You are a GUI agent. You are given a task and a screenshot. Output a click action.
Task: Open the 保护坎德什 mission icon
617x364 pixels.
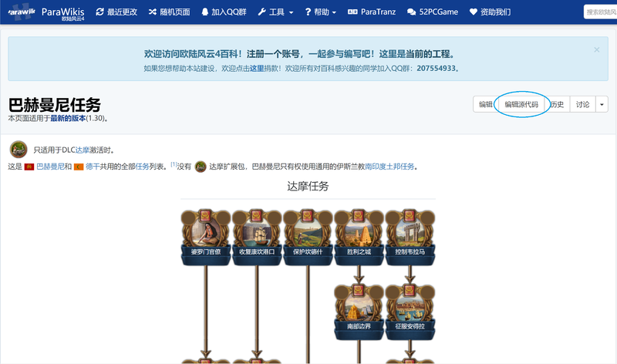click(x=308, y=237)
